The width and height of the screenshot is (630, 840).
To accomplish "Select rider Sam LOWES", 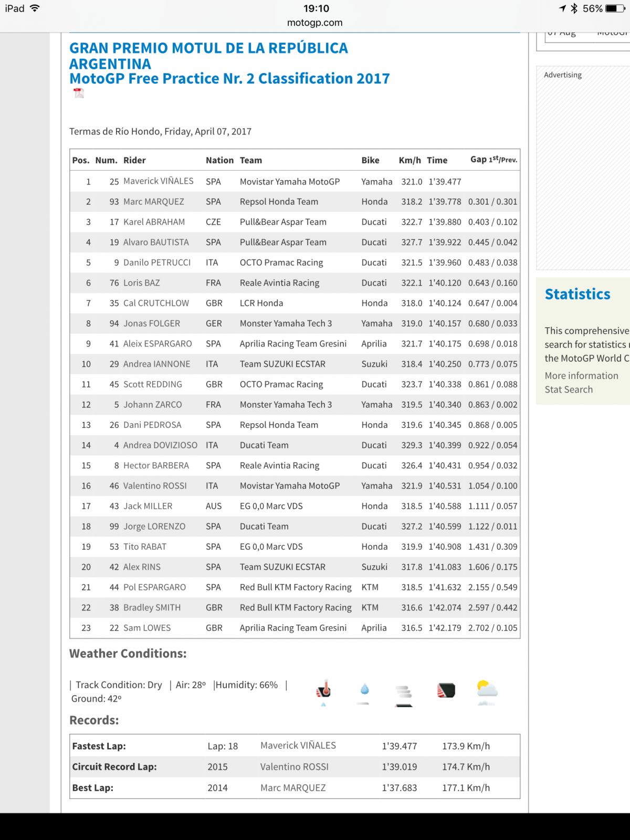I will (x=147, y=628).
